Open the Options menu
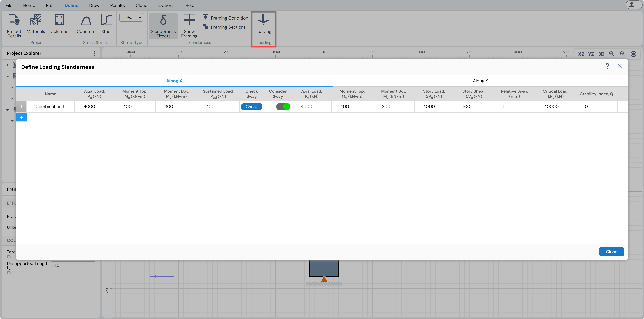 [x=166, y=5]
